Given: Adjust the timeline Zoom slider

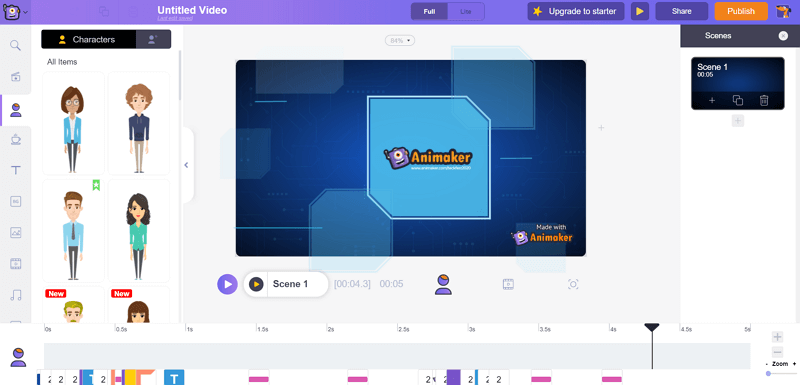Looking at the screenshot, I should 768,374.
